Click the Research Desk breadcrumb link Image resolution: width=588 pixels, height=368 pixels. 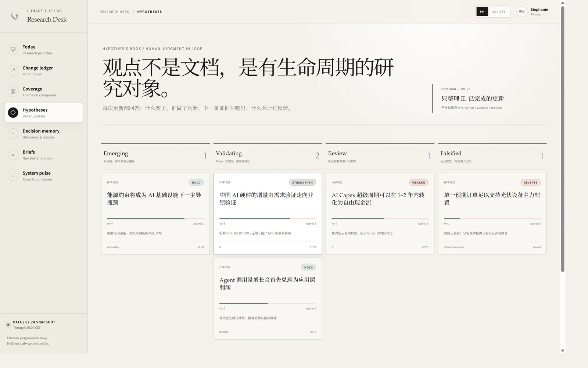(114, 12)
